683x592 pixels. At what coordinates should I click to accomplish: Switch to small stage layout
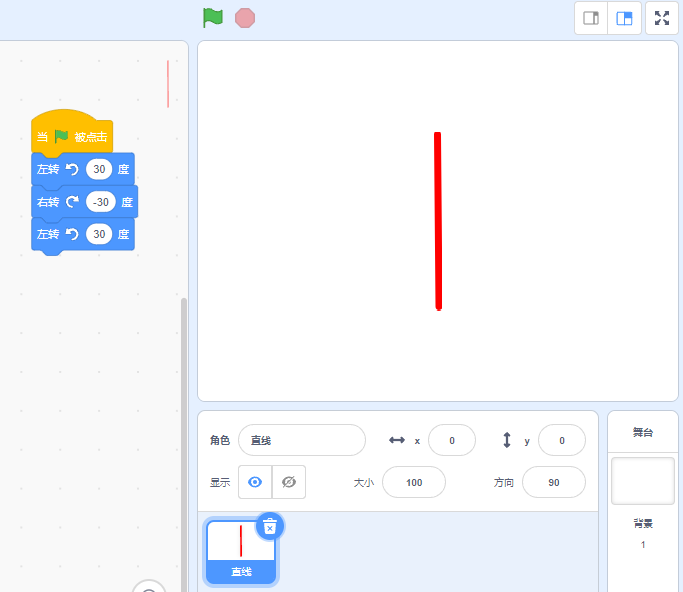tap(591, 18)
